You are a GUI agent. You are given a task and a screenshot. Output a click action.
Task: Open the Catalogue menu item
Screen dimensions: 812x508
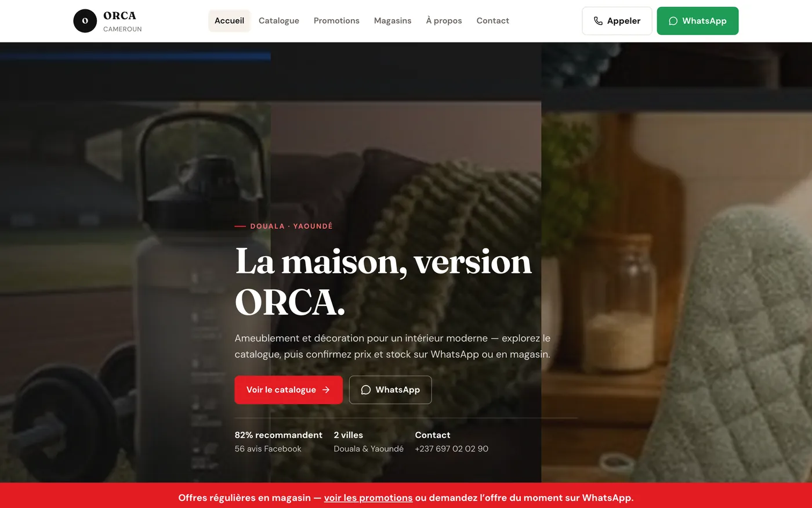tap(279, 21)
